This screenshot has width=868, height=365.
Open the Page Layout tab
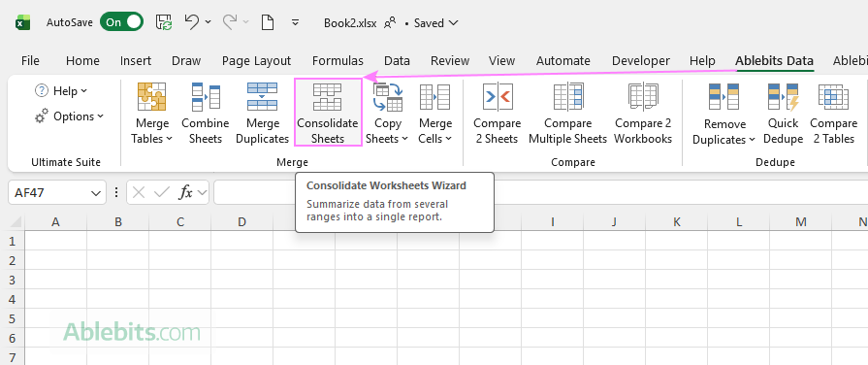point(256,61)
